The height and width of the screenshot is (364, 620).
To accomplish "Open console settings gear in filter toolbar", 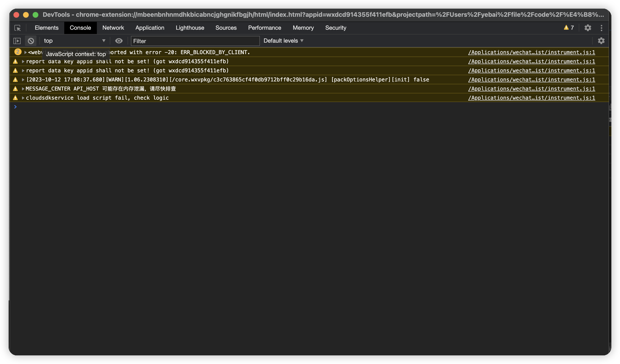I will pyautogui.click(x=601, y=41).
